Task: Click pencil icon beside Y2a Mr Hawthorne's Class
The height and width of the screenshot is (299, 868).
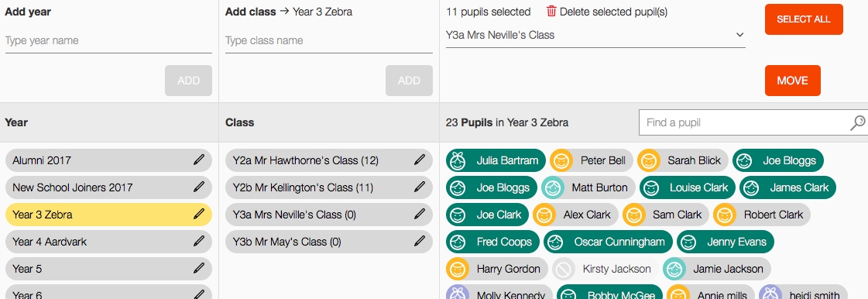Action: tap(420, 160)
